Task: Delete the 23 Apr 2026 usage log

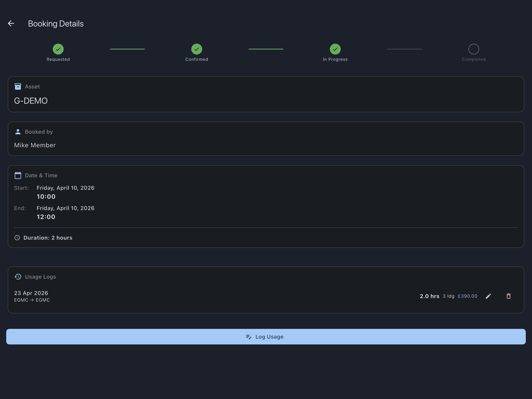Action: [x=508, y=296]
